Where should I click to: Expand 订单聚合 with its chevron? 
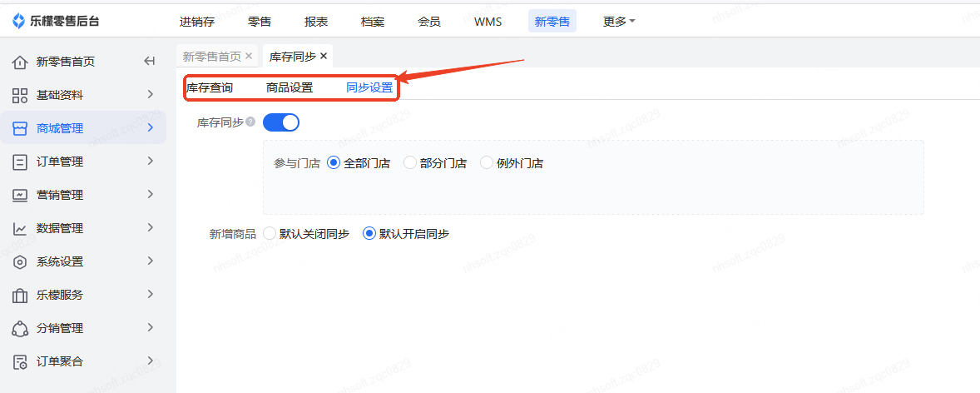pos(150,360)
